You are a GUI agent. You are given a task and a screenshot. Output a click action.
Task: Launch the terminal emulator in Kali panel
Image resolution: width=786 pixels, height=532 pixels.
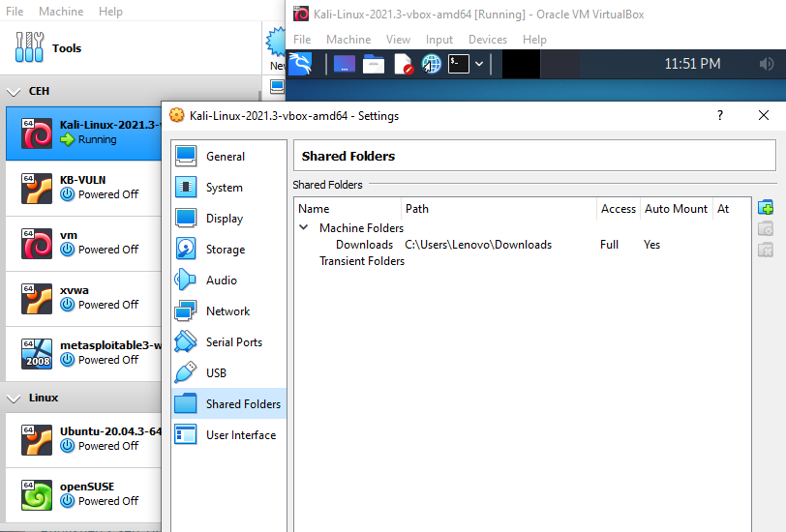point(458,64)
